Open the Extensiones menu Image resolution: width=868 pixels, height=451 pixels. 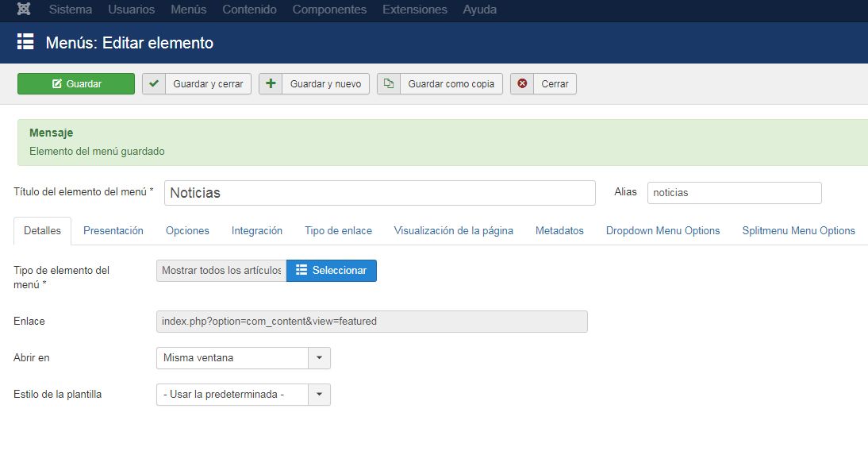(415, 10)
